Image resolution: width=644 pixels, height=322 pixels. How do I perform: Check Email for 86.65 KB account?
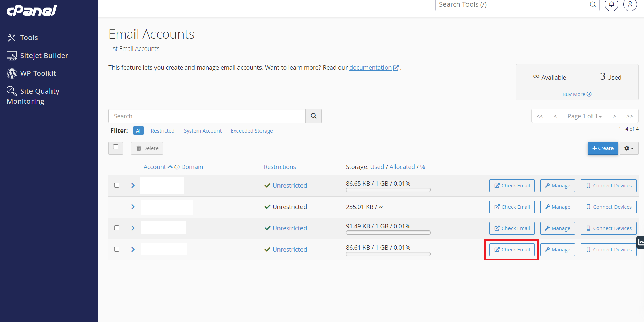tap(512, 185)
